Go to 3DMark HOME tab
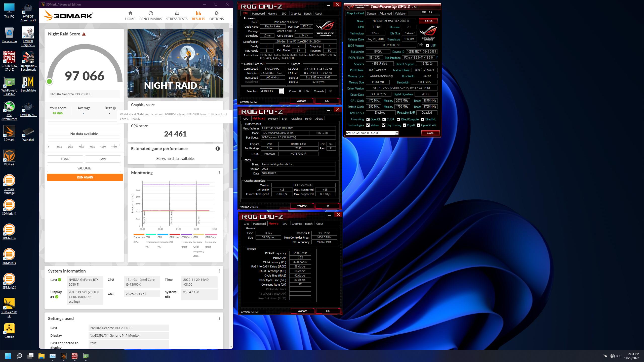 point(130,16)
